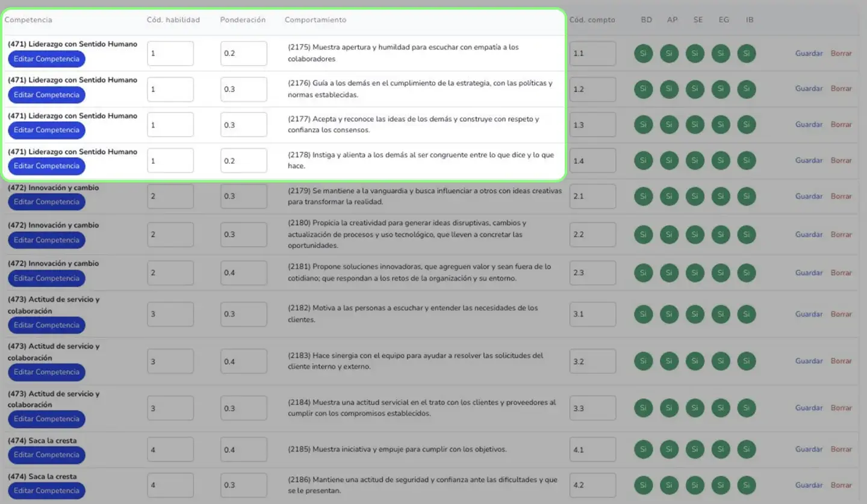867x504 pixels.
Task: Click the 'Competencia' column header
Action: pos(28,20)
